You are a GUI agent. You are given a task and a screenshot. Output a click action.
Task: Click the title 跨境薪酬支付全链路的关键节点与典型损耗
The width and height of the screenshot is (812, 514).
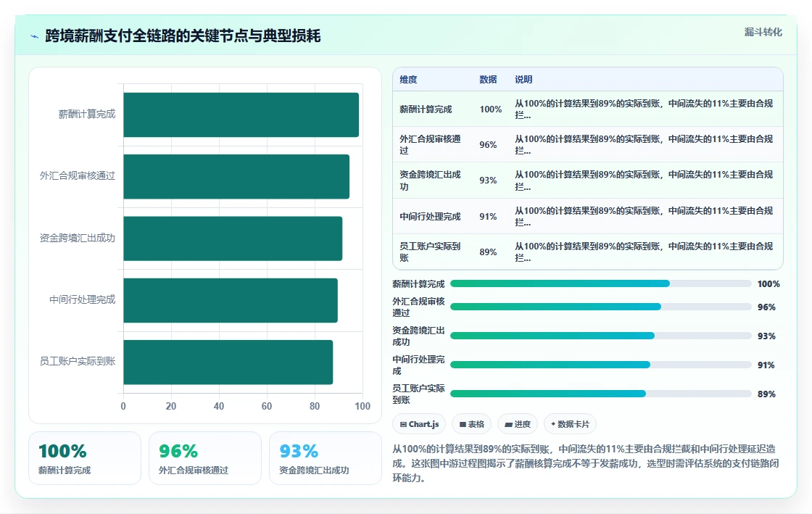point(183,36)
